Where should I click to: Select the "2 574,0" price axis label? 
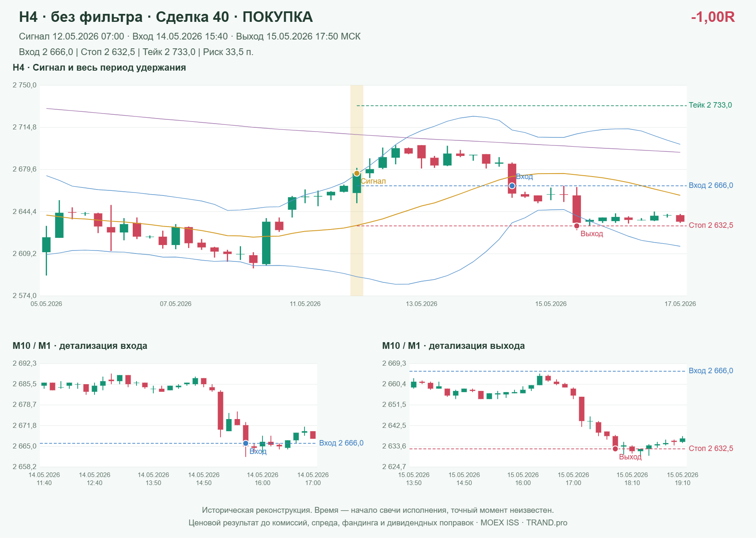click(24, 295)
